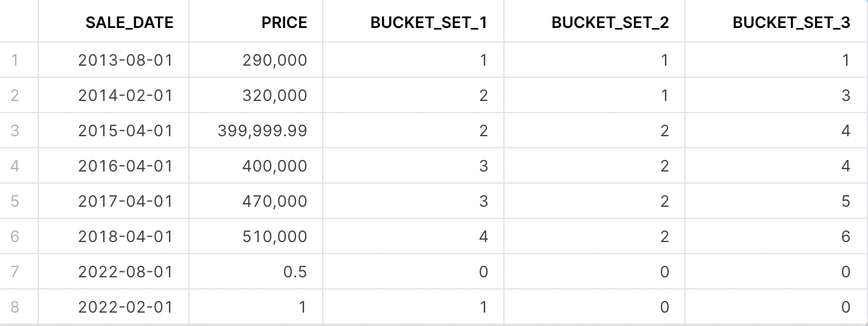Select the 290,000 price cell
Screen dimensions: 868x326
275,60
